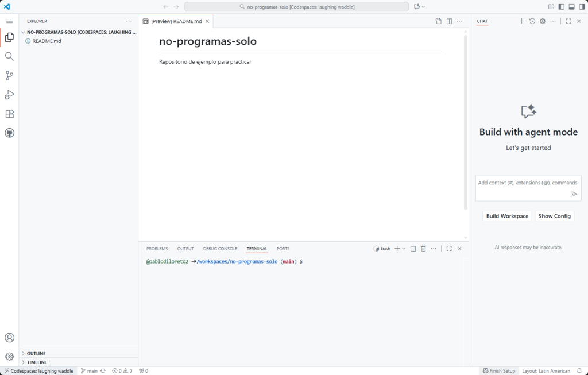Switch to the Ports tab

click(x=283, y=249)
